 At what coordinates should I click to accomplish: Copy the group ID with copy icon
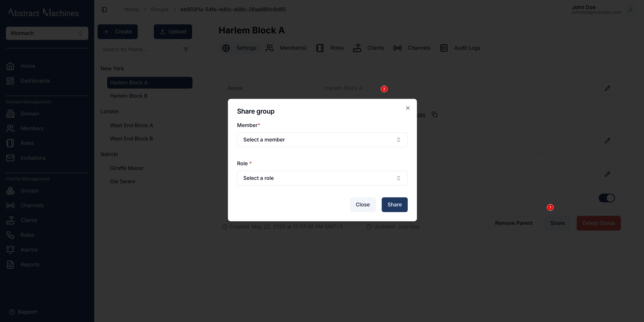pos(434,115)
